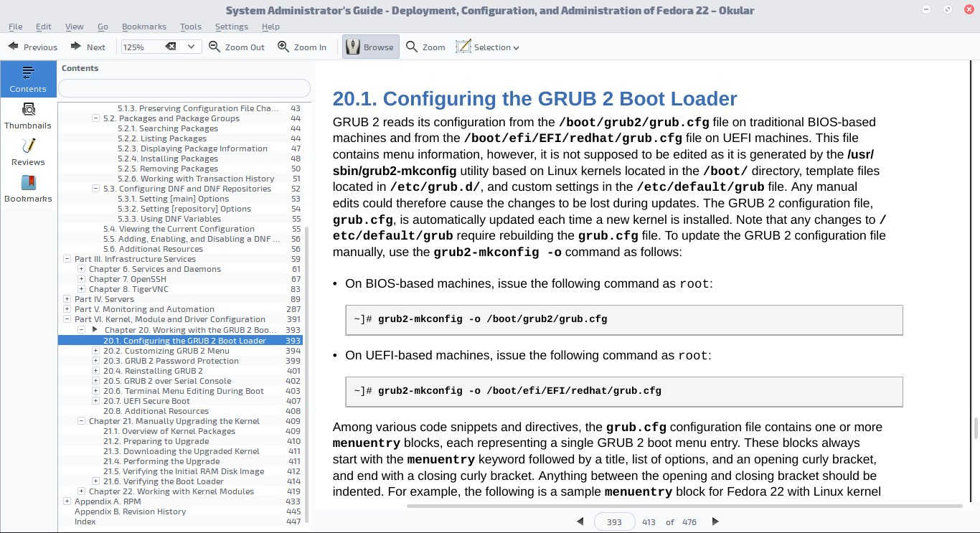Show the Contents side panel
Image resolution: width=980 pixels, height=533 pixels.
[28, 79]
